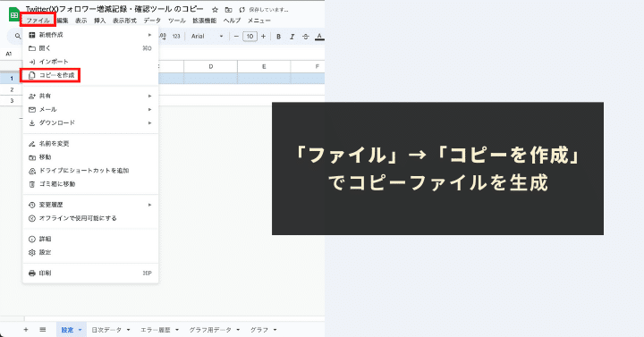Click the search magnifier in toolbar
Viewport: 644px width, 337px height.
point(18,36)
